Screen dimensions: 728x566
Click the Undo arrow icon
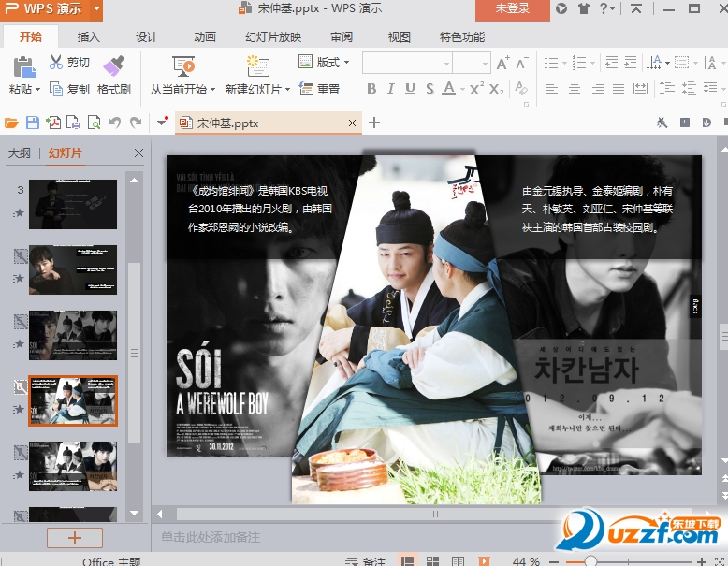coord(115,123)
